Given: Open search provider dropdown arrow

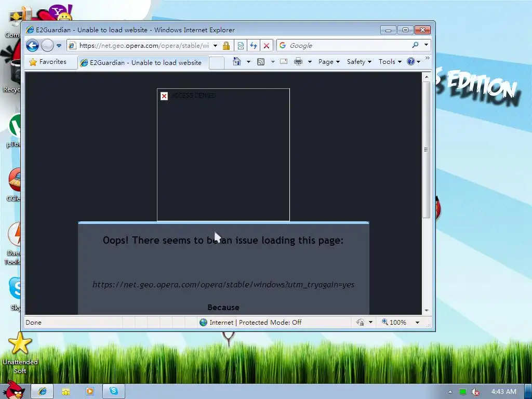Looking at the screenshot, I should point(426,45).
